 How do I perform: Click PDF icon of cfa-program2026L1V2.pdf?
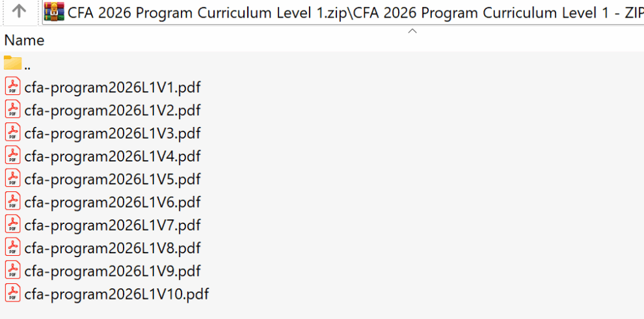12,109
